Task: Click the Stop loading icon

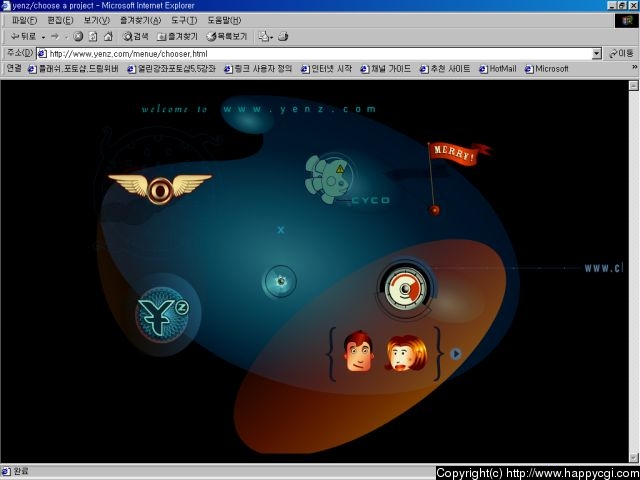Action: point(78,37)
